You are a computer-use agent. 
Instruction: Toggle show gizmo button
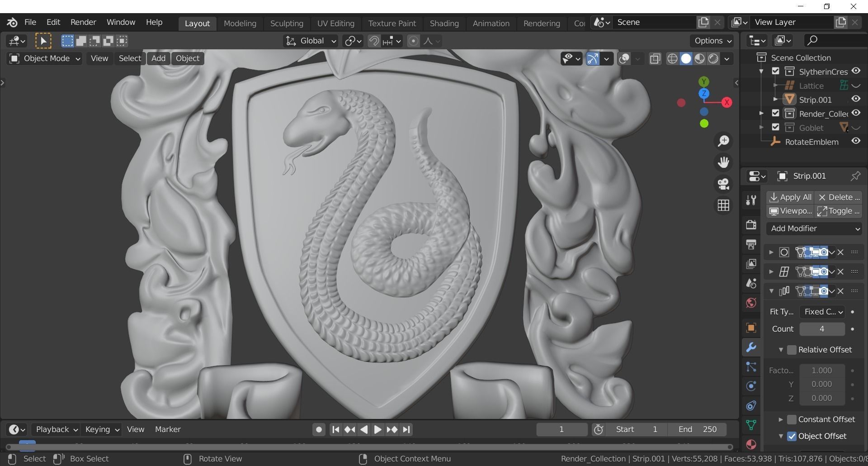592,59
